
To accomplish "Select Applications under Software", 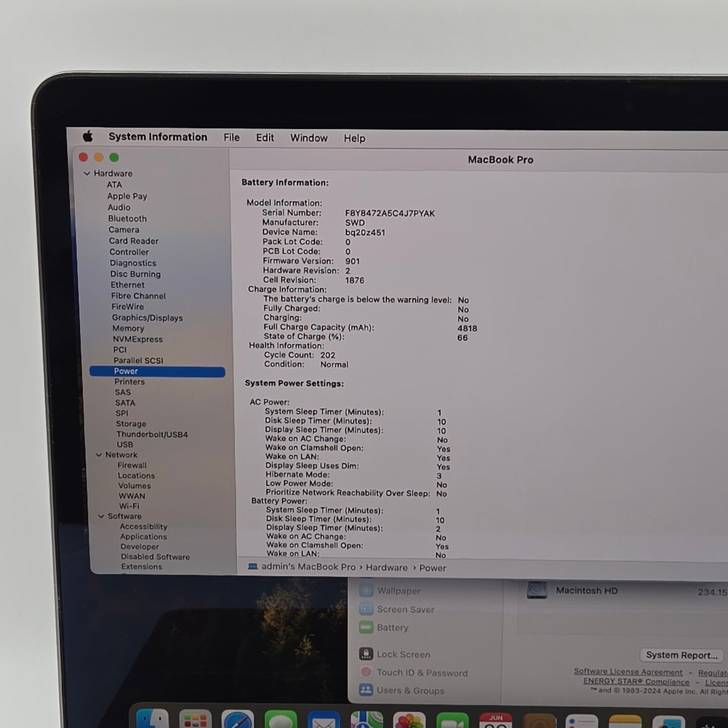I will point(143,537).
